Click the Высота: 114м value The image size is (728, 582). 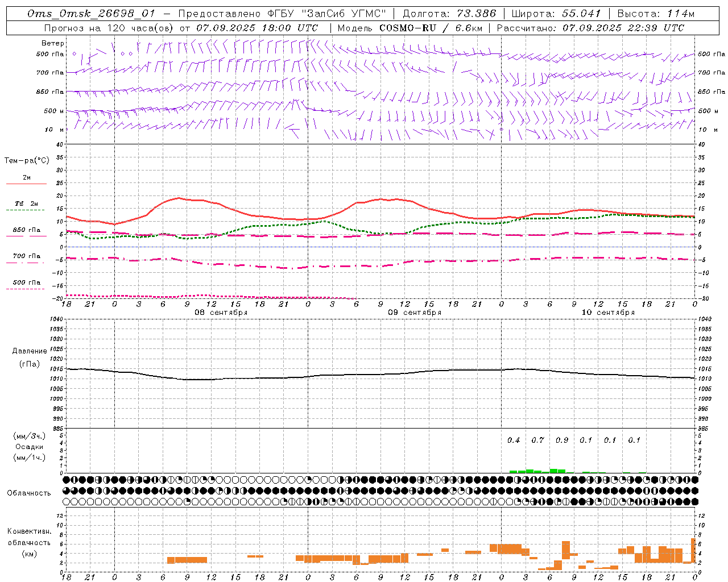point(656,14)
